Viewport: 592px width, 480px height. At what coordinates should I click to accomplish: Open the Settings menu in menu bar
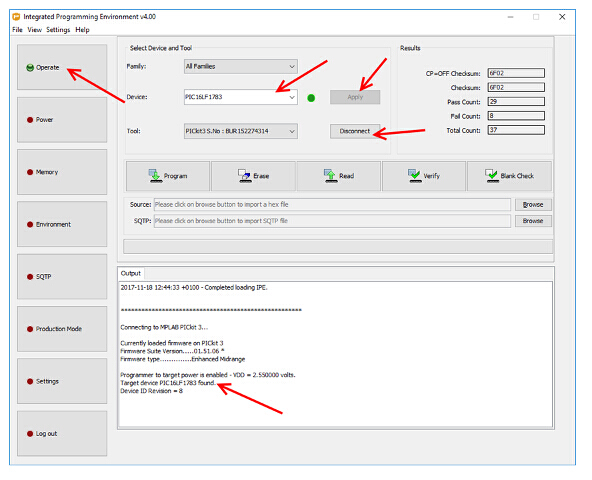(x=58, y=29)
